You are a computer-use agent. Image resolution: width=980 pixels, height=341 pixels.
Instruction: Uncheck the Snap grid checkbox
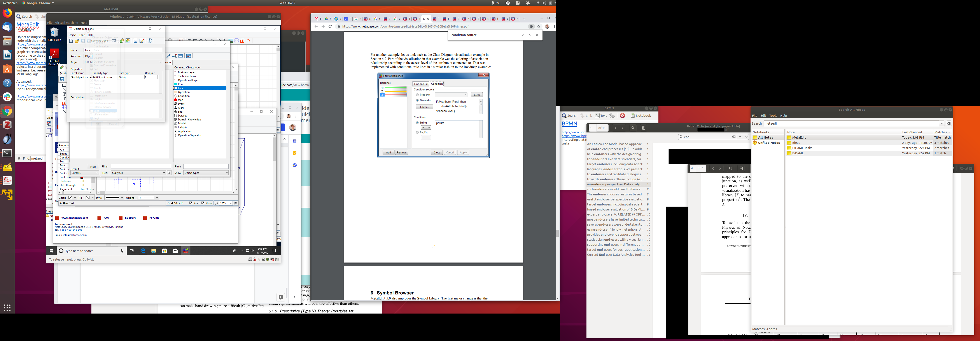click(191, 203)
